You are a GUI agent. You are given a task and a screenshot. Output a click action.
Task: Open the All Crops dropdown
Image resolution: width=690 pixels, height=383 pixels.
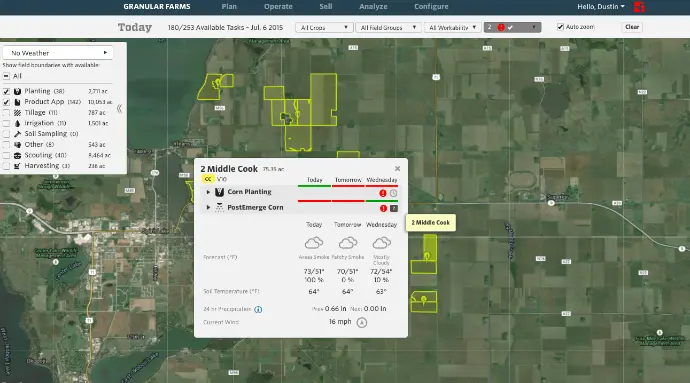point(324,27)
